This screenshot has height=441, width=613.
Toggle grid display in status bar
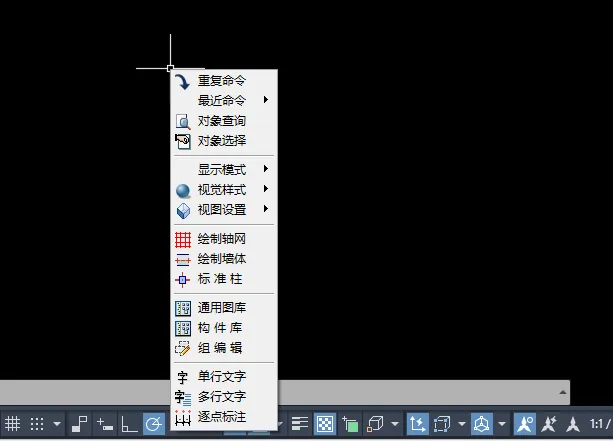(x=13, y=424)
